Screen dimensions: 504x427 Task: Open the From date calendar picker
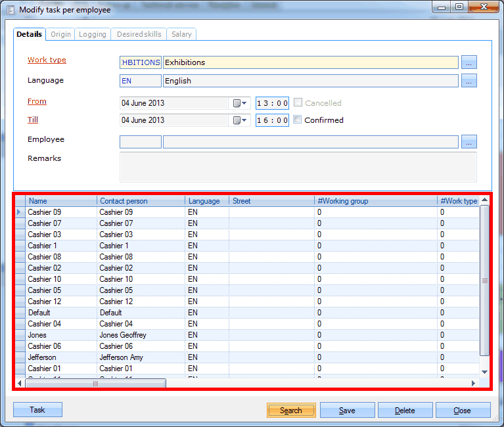(x=240, y=103)
